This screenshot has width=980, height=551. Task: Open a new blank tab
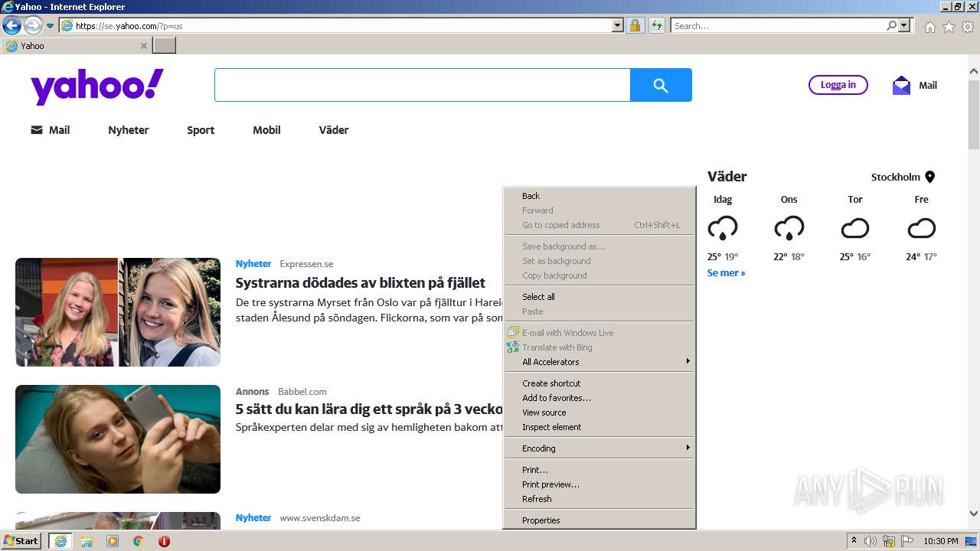(165, 45)
